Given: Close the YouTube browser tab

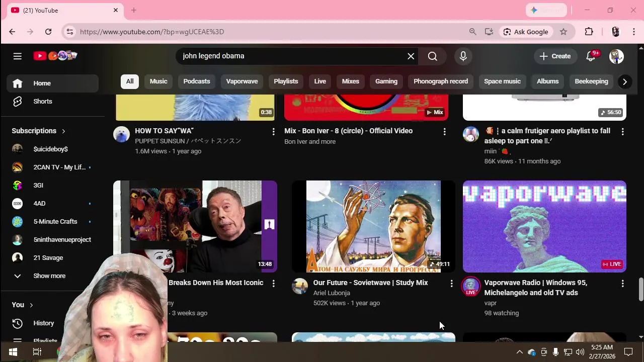Looking at the screenshot, I should 116,10.
